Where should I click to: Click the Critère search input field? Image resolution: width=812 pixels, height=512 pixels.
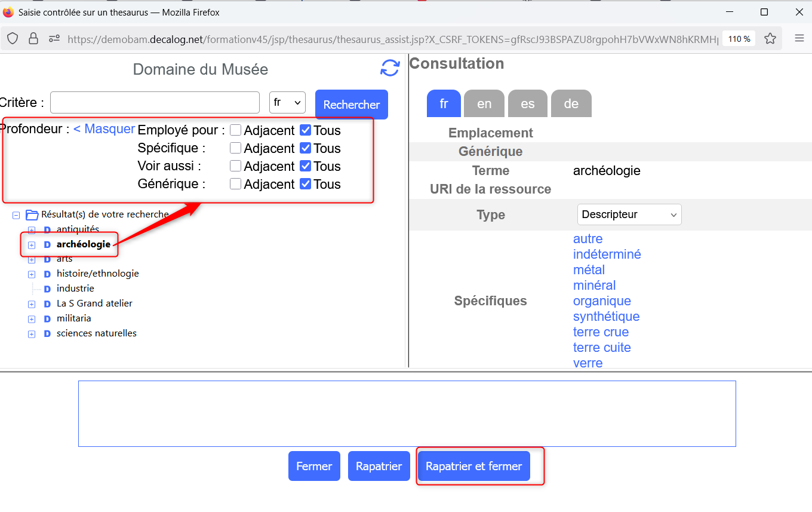(x=155, y=103)
